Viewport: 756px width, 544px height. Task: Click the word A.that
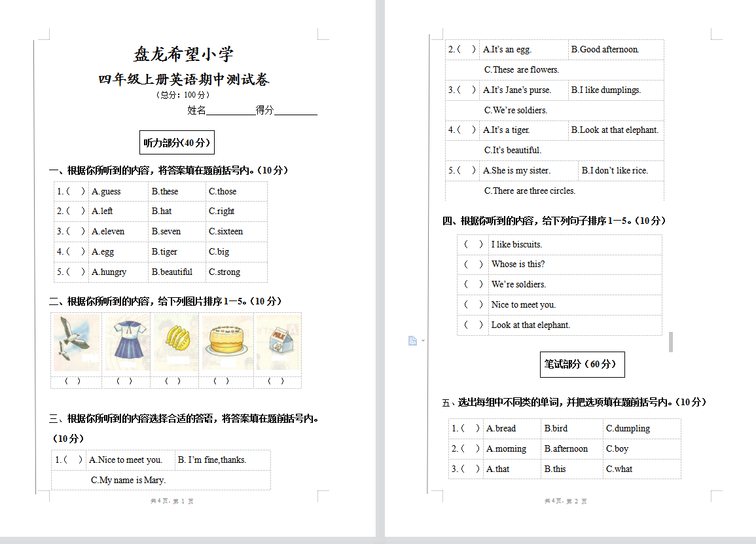(497, 469)
